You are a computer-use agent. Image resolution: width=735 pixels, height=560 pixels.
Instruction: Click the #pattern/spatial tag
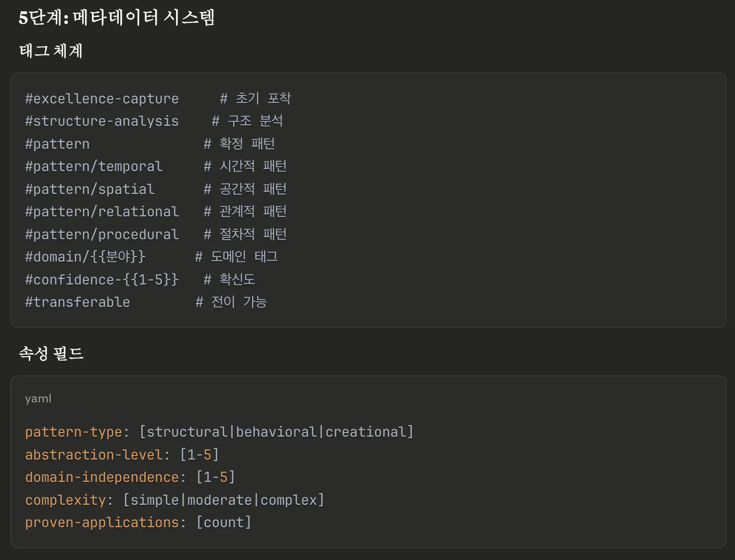(90, 189)
